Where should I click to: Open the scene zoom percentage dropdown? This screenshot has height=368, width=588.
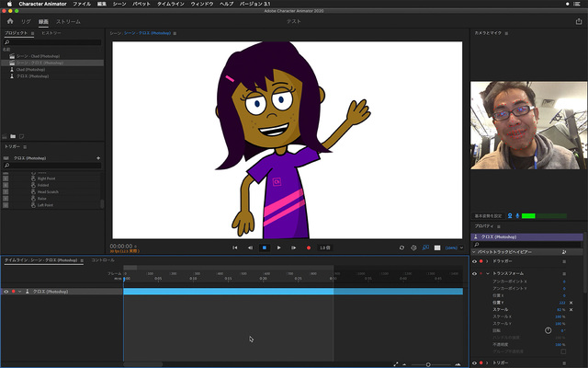coord(451,247)
